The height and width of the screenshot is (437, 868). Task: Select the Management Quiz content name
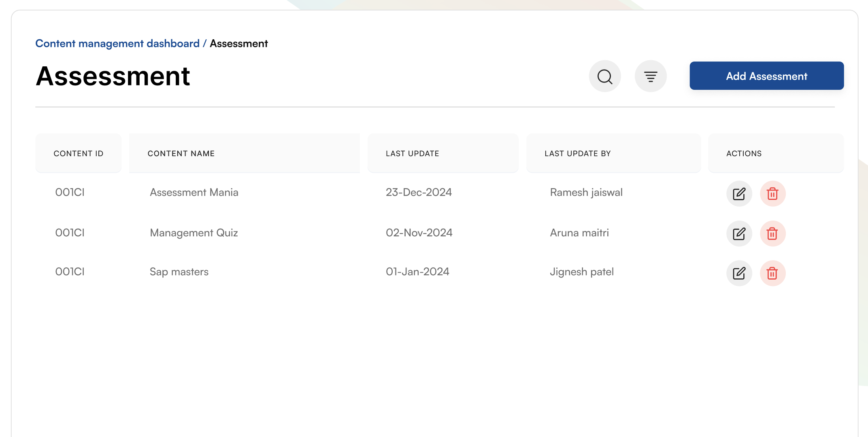[194, 233]
